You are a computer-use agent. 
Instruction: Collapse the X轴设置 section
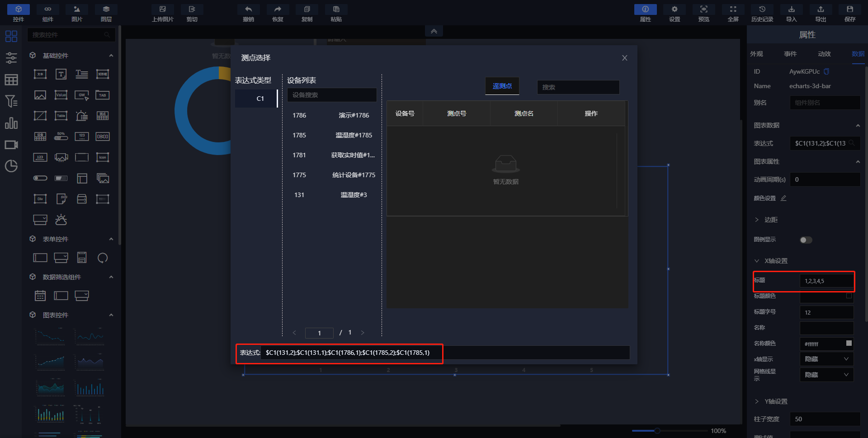pyautogui.click(x=757, y=261)
